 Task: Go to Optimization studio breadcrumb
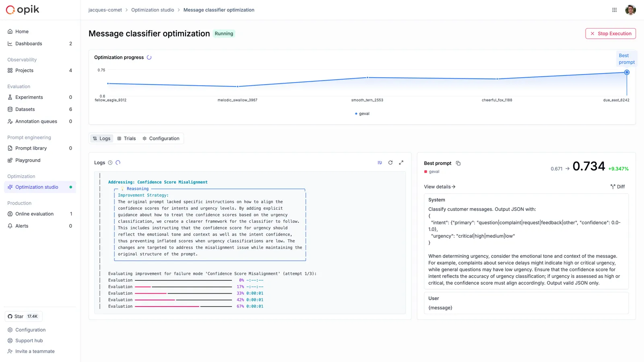click(153, 10)
